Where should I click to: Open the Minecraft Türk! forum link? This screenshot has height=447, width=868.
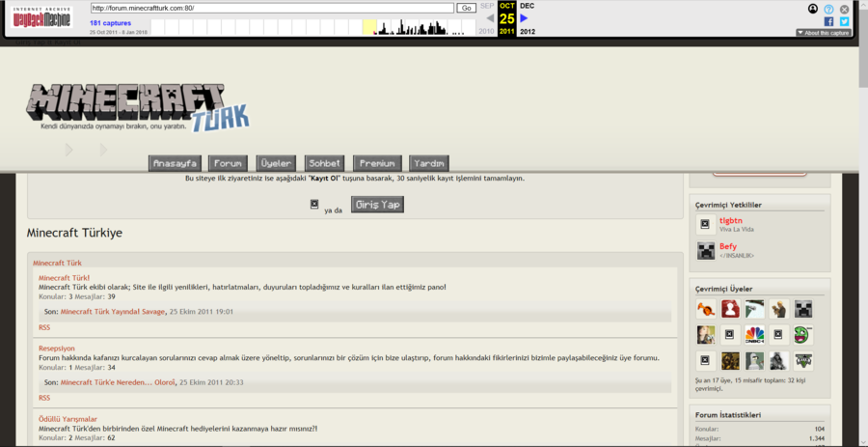pos(65,278)
